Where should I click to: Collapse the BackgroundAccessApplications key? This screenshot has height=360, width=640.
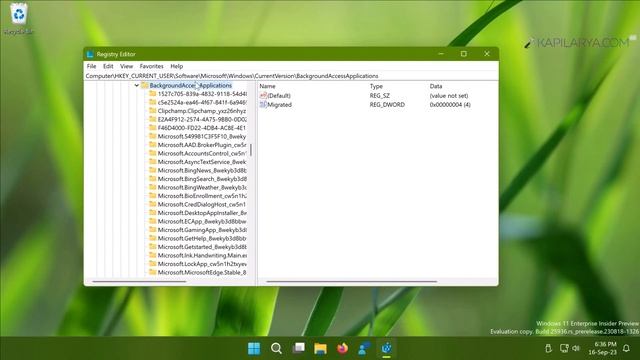pos(136,85)
